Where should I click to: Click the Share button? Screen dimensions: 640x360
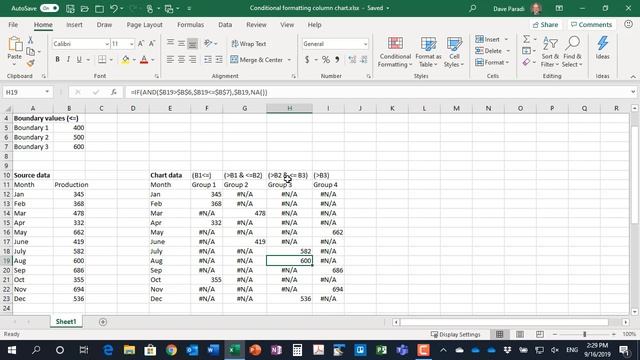pyautogui.click(x=545, y=25)
